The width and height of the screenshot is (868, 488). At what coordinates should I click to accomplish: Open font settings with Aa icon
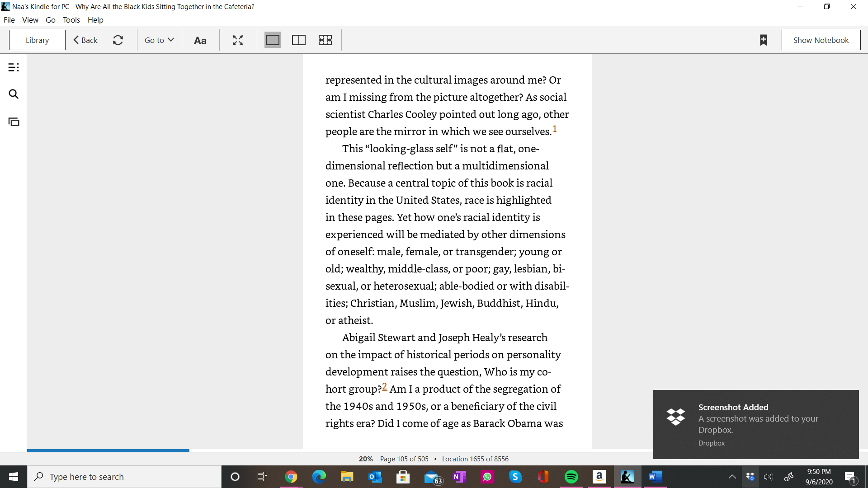pos(200,40)
